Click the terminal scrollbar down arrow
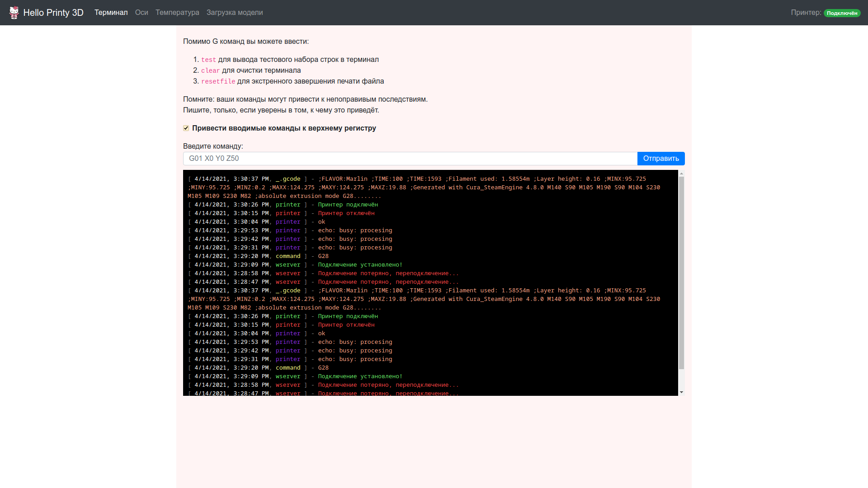Screen dimensions: 868x488 click(681, 392)
